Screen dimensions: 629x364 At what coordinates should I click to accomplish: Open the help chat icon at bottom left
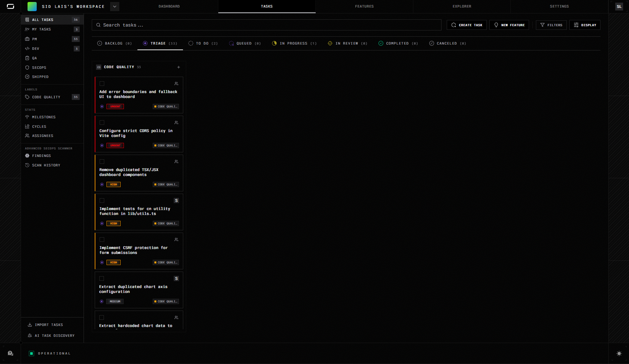click(10, 353)
